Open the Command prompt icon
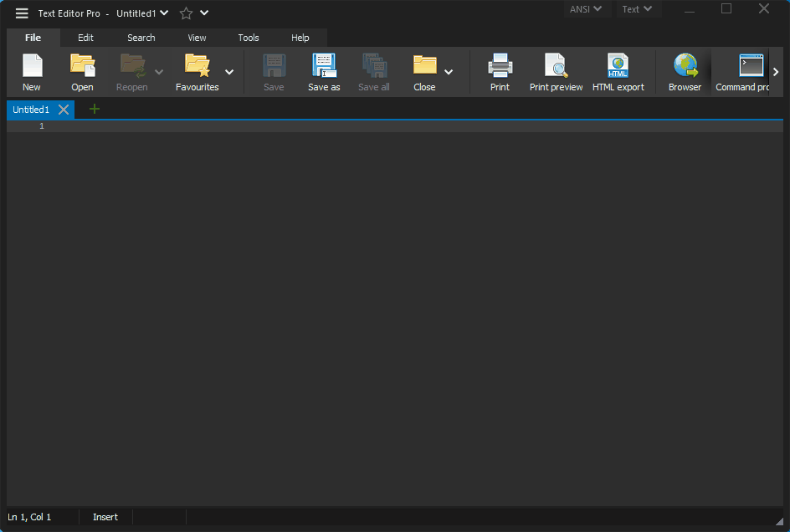 pyautogui.click(x=750, y=67)
